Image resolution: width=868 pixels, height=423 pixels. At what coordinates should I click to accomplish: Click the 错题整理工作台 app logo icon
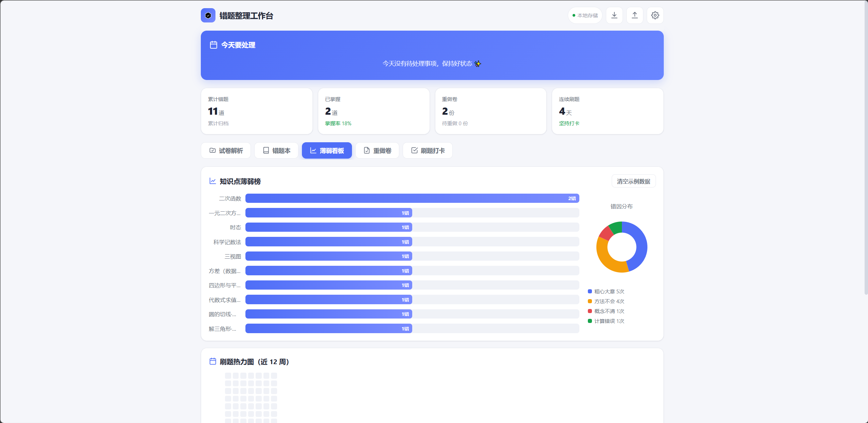[208, 15]
